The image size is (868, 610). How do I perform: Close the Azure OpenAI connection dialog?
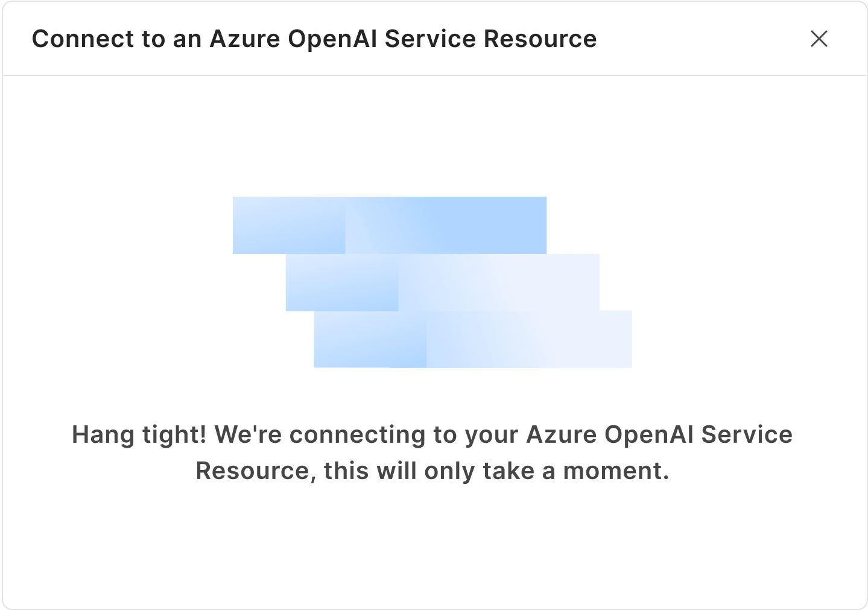819,39
